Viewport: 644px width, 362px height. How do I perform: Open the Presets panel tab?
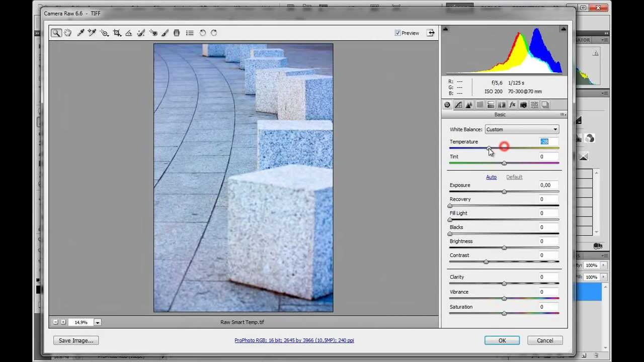534,105
